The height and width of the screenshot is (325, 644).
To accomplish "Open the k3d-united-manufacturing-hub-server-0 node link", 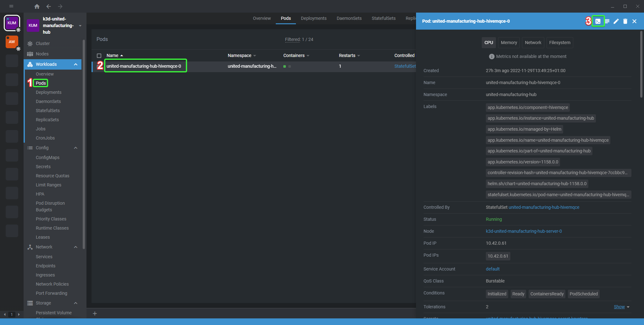I will click(524, 231).
